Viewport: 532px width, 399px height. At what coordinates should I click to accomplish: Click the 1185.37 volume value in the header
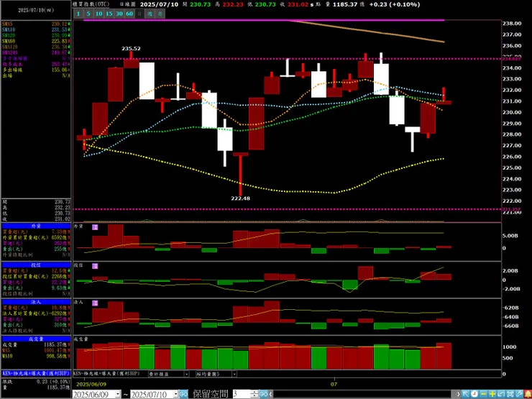345,4
